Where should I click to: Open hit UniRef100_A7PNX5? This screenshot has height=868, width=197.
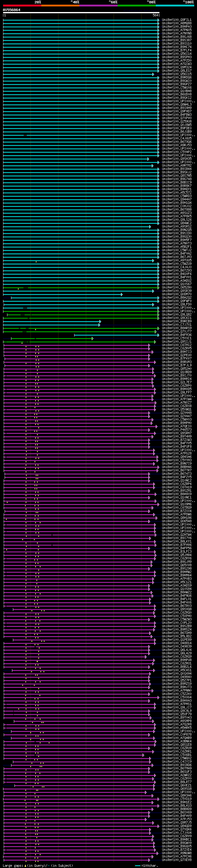177,30
